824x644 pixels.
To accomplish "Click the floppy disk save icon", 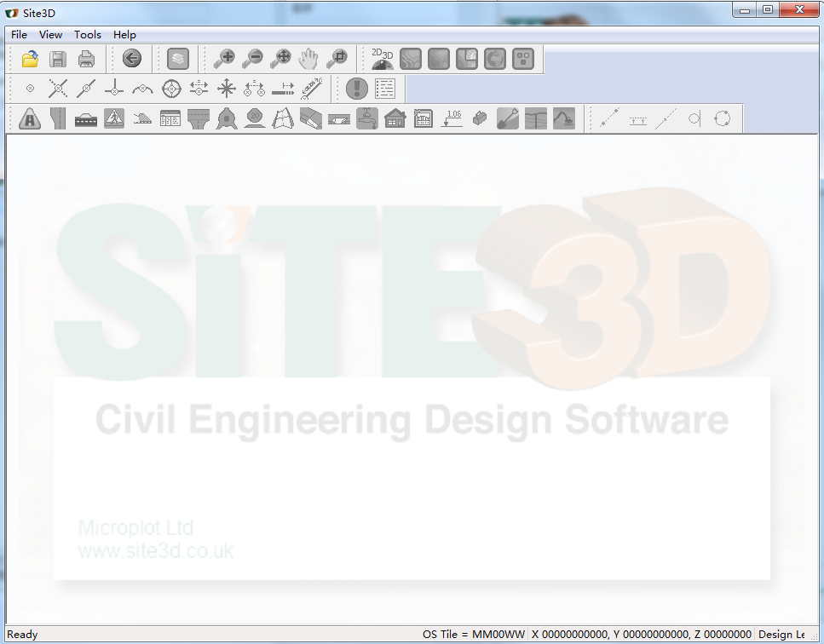I will click(x=58, y=58).
